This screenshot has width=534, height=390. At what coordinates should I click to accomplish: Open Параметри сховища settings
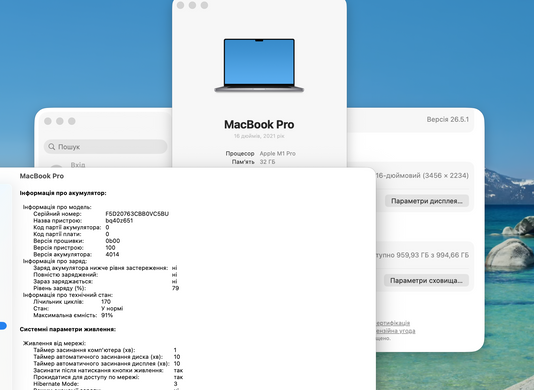tap(426, 280)
